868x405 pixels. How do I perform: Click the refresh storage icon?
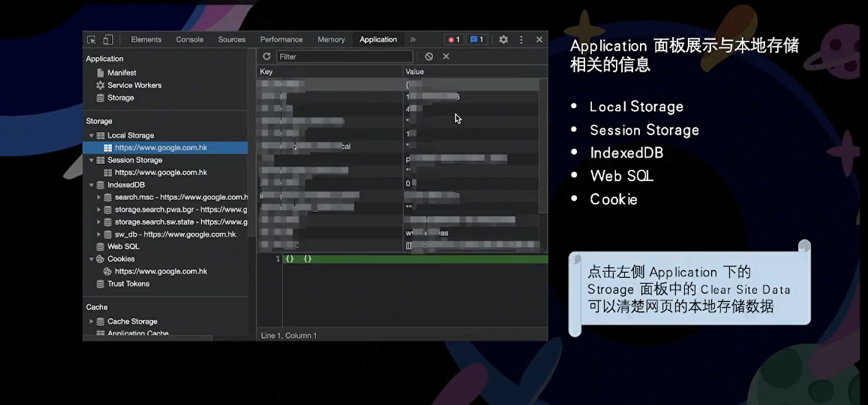click(x=266, y=56)
